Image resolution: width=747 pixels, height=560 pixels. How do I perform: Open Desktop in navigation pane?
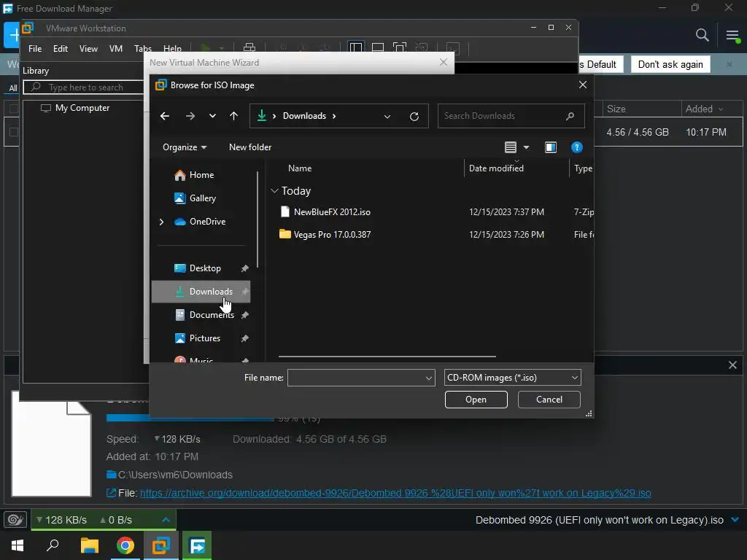coord(205,268)
